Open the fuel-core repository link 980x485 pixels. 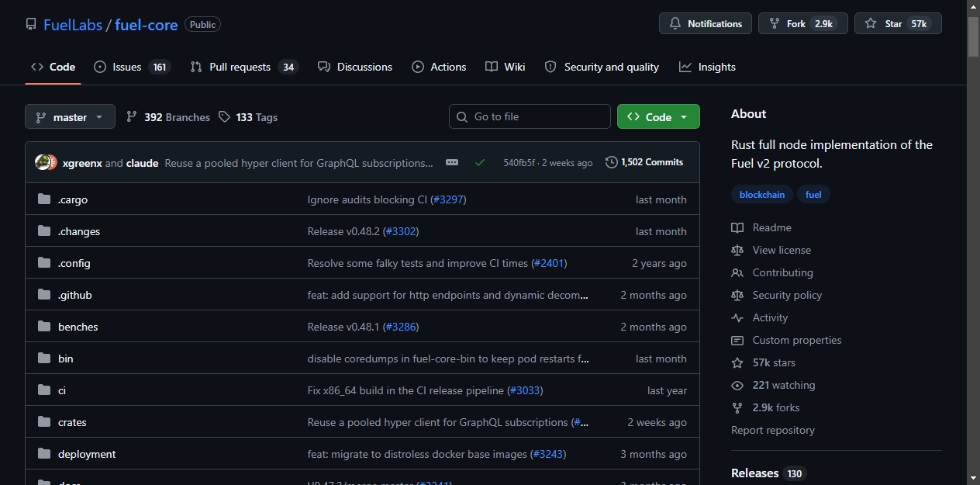(147, 25)
